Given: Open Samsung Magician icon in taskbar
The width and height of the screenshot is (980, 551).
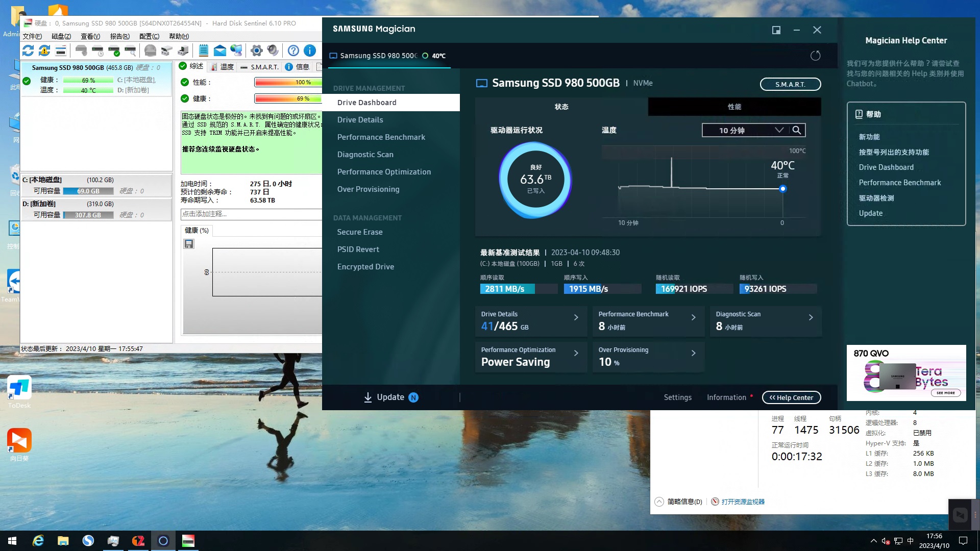Looking at the screenshot, I should pyautogui.click(x=163, y=541).
